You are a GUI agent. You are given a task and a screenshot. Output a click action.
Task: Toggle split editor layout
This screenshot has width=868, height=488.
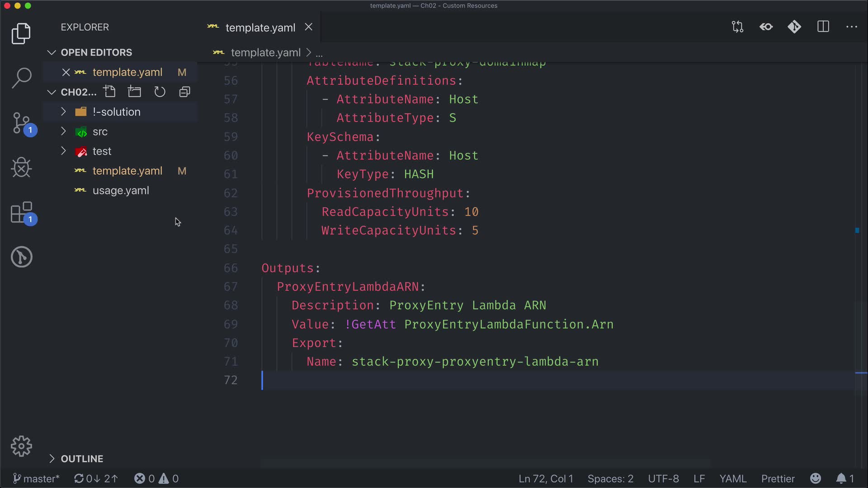pyautogui.click(x=823, y=27)
